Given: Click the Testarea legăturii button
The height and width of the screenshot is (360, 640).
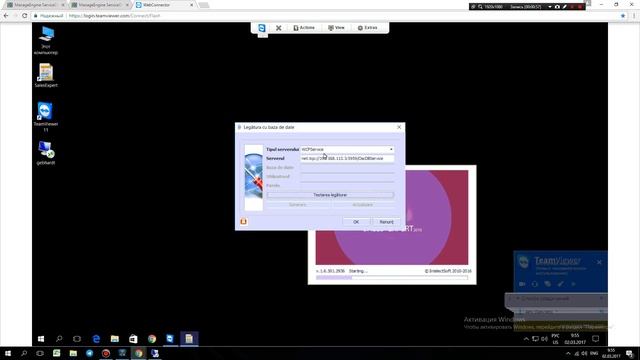Looking at the screenshot, I should point(330,195).
